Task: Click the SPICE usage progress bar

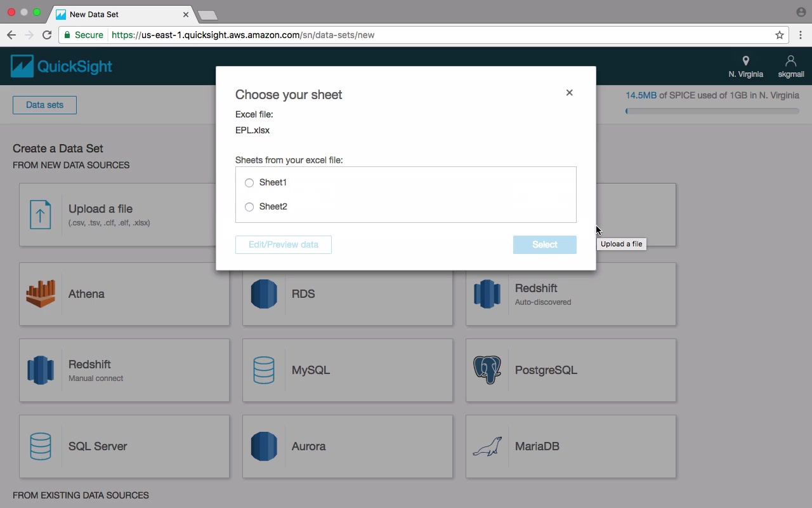Action: (712, 111)
